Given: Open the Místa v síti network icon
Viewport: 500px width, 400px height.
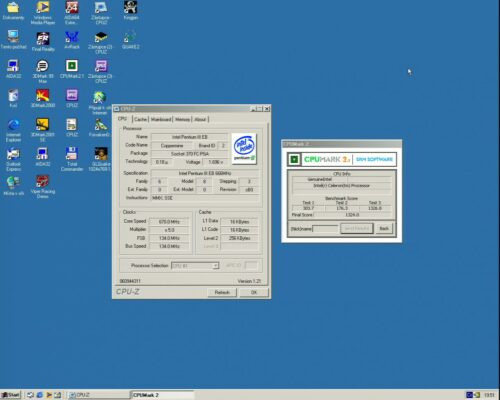Looking at the screenshot, I should (13, 186).
